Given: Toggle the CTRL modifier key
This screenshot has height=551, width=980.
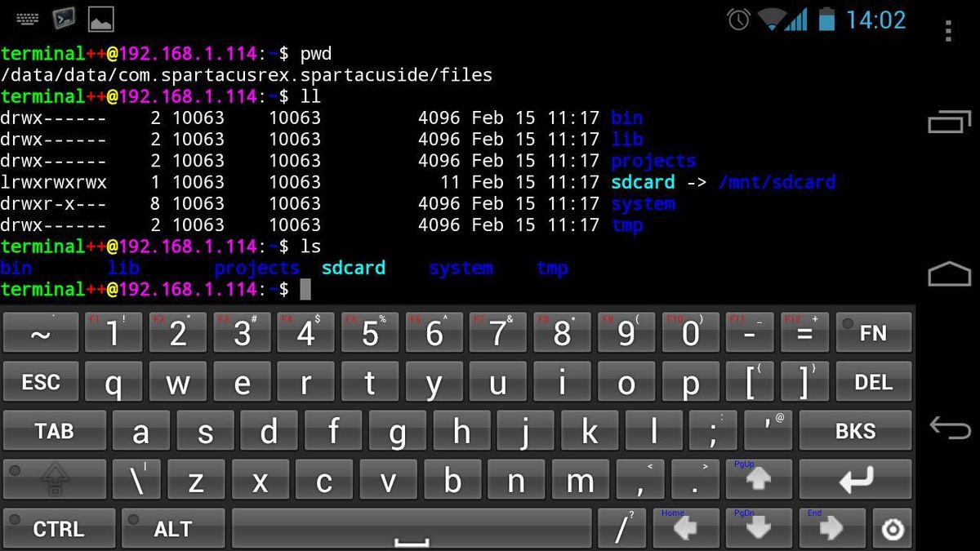Looking at the screenshot, I should [58, 527].
